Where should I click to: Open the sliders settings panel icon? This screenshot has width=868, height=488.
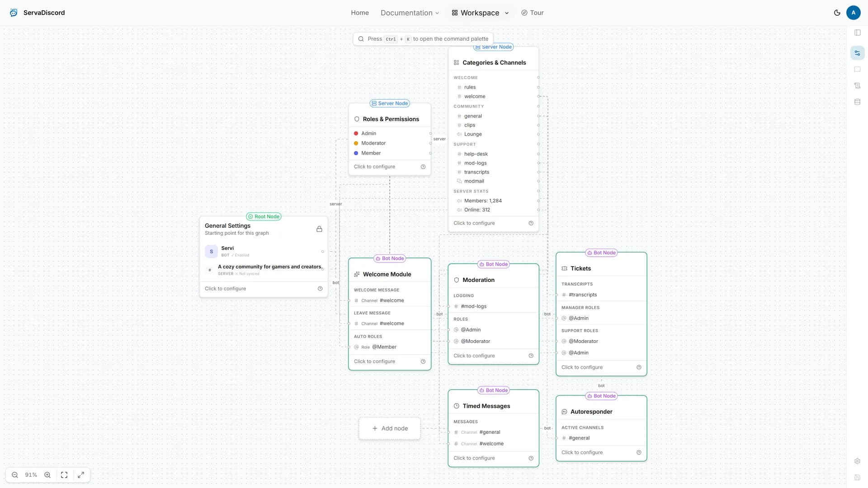click(x=858, y=53)
